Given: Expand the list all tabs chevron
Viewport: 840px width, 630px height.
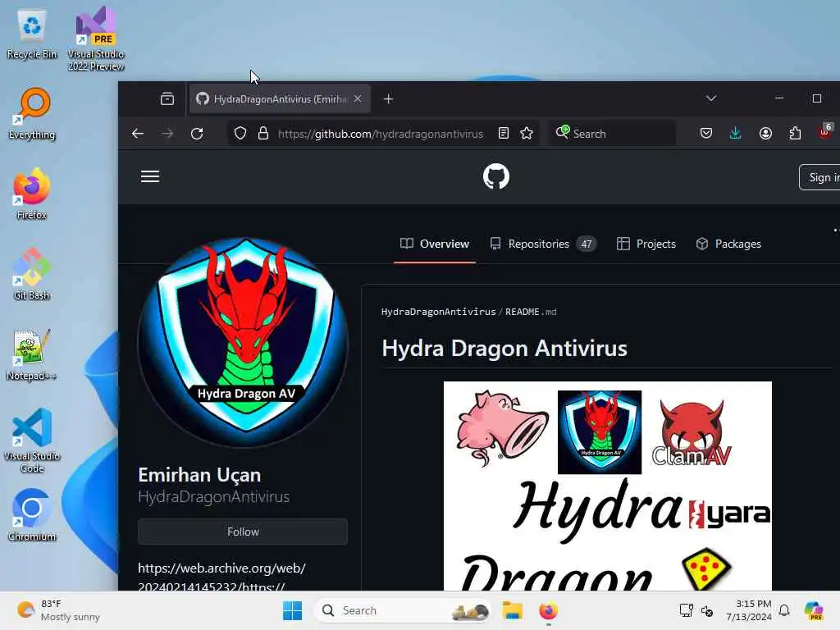Looking at the screenshot, I should [711, 98].
